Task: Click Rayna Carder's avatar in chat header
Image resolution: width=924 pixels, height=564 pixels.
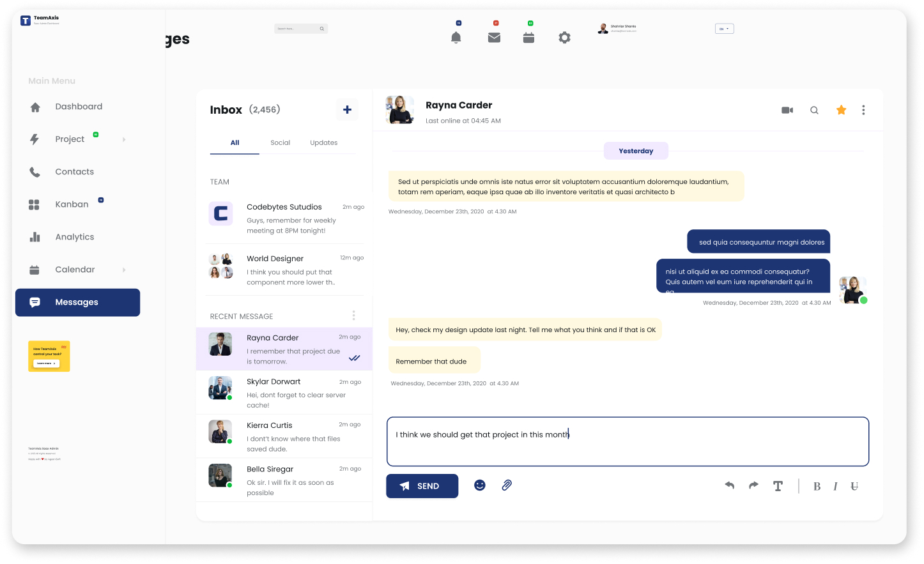Action: 400,110
